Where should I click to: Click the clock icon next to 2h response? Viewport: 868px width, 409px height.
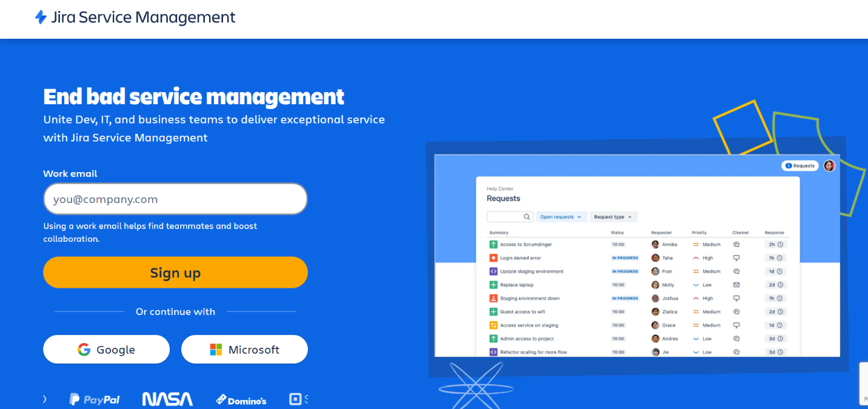pos(781,244)
